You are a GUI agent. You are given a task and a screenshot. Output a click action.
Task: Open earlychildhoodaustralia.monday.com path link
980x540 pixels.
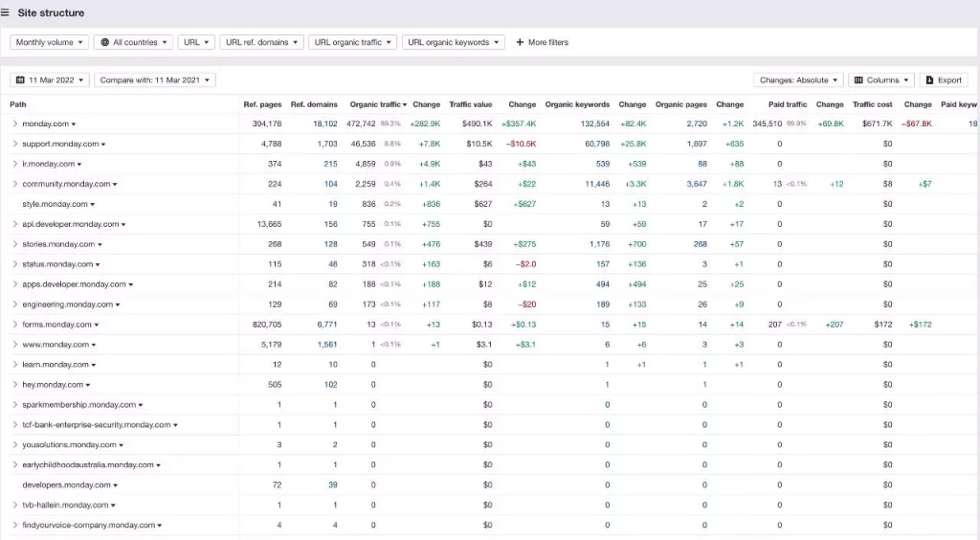coord(88,465)
